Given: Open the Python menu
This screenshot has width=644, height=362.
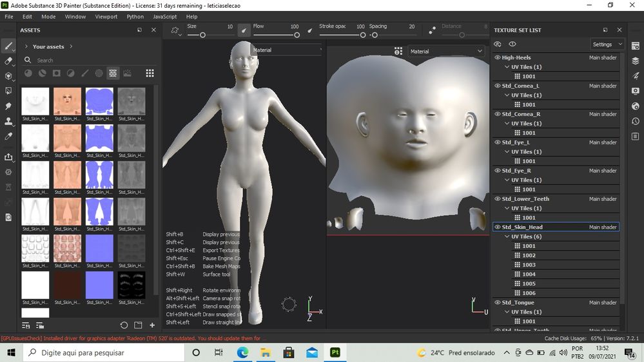Looking at the screenshot, I should coord(135,16).
